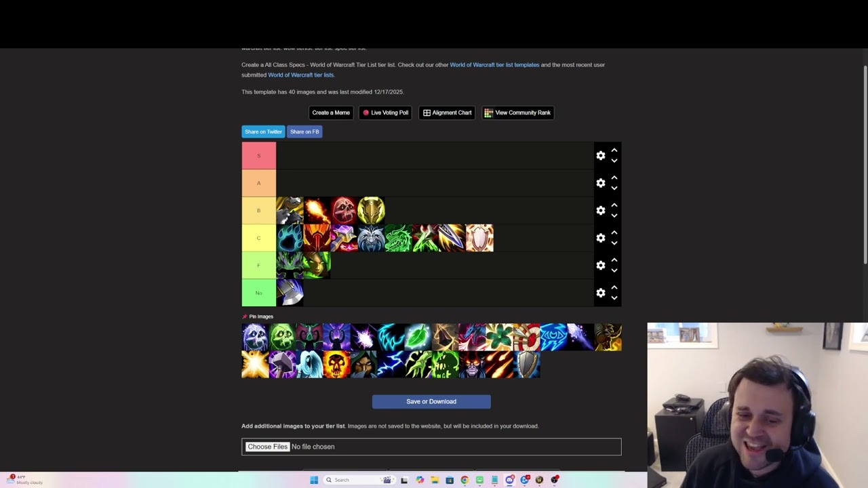The width and height of the screenshot is (868, 488).
Task: Open the World of Warcraft tier lists link
Action: 300,75
